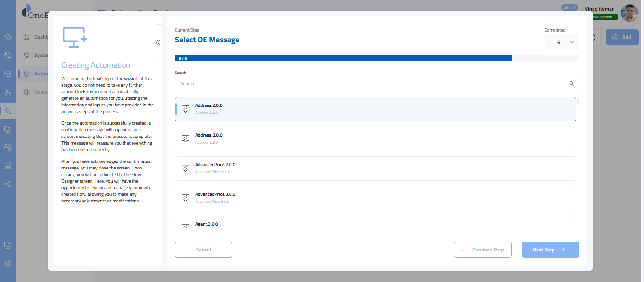Click the hand touch icon in the sidebar
The image size is (644, 282).
point(8,92)
